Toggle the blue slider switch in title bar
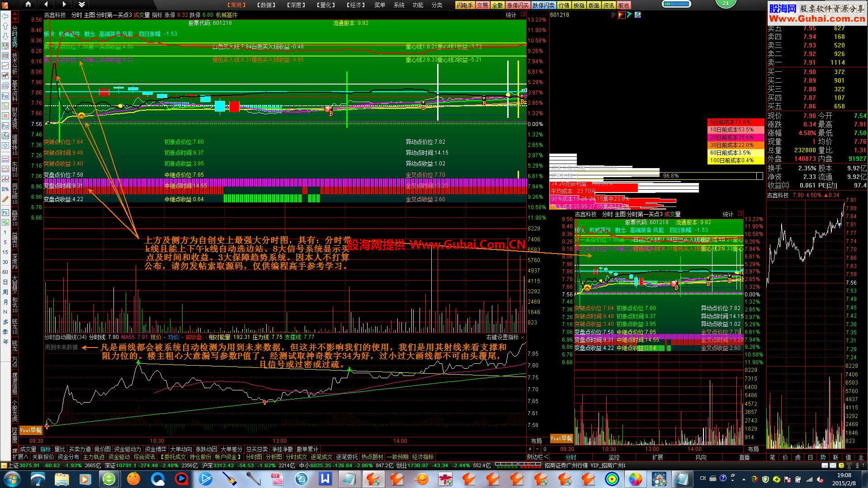Screen dimensions: 868x488 point(676,4)
